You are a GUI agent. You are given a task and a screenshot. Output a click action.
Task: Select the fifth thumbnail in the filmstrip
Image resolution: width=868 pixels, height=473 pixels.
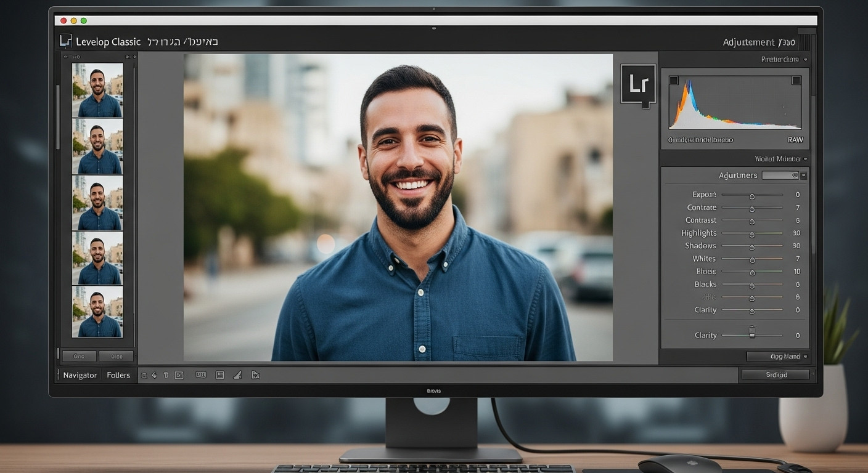[97, 311]
